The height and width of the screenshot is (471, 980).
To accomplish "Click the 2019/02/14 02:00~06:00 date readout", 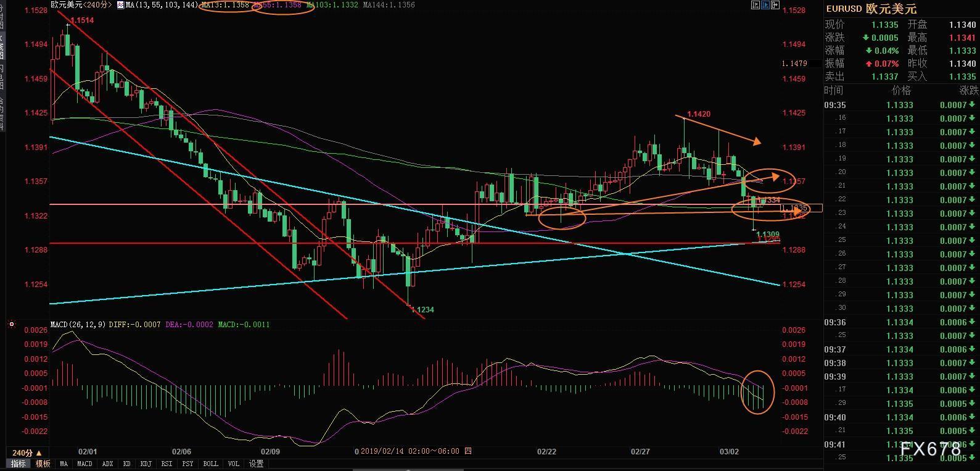I will pos(416,451).
